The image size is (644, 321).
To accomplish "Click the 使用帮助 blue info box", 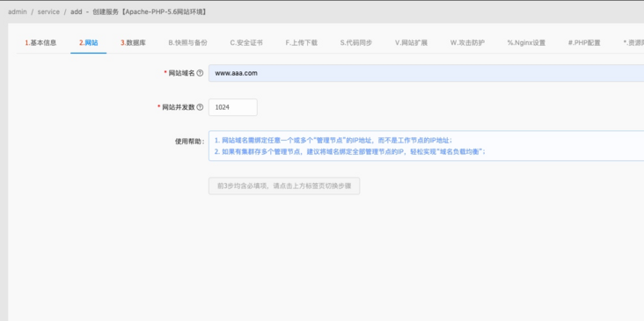I will (x=426, y=146).
